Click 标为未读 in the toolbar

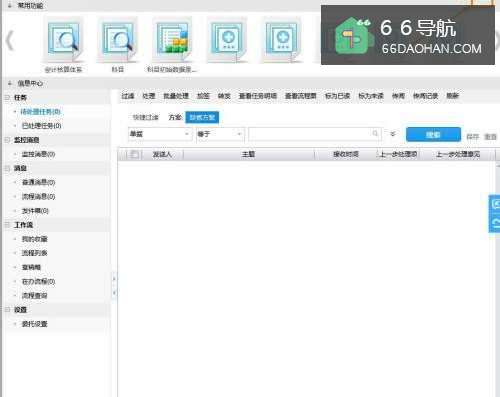pos(371,96)
